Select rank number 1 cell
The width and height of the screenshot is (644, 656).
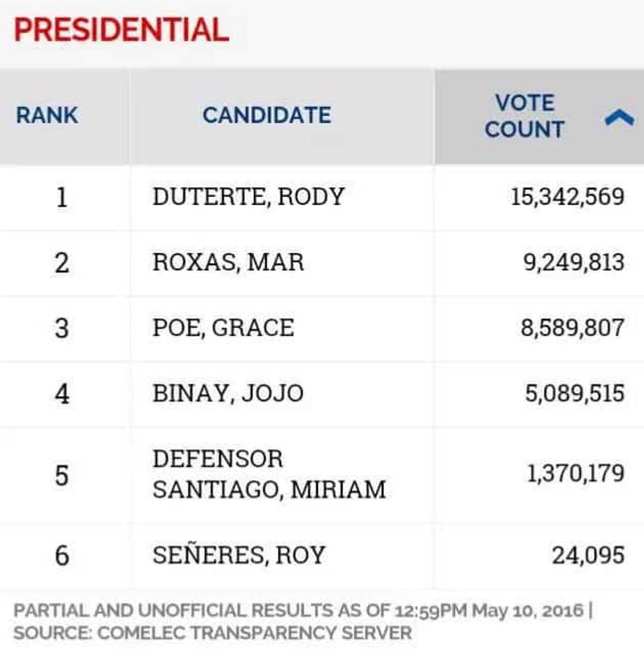[x=63, y=196]
